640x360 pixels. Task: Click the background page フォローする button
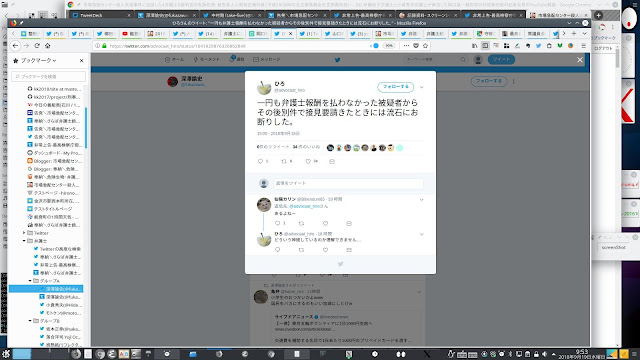tap(489, 81)
